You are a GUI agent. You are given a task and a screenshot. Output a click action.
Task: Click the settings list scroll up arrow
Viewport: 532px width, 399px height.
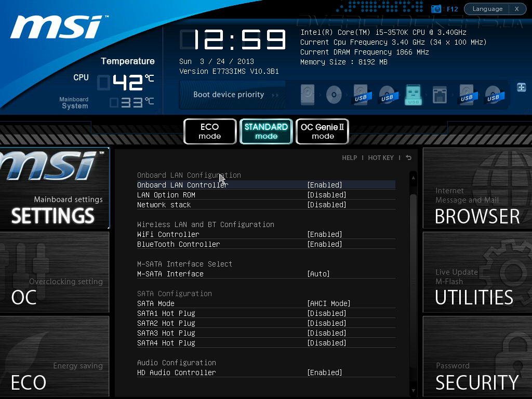click(x=413, y=178)
